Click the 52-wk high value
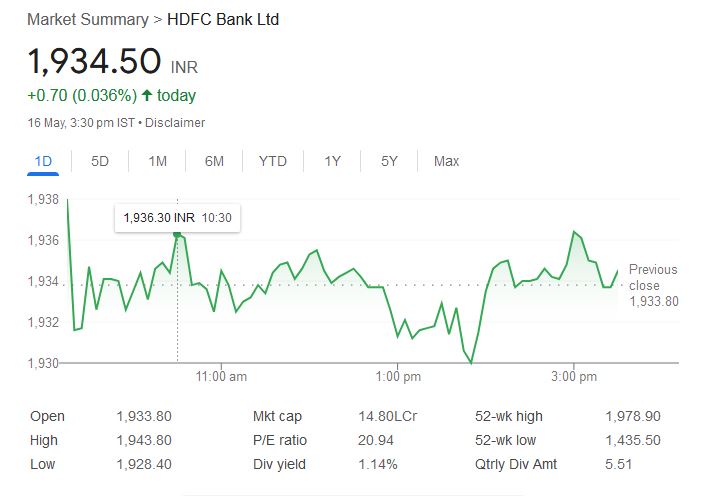 [x=632, y=416]
